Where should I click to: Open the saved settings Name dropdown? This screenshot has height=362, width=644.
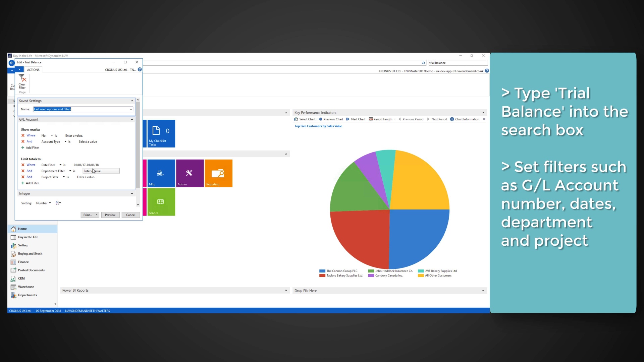(x=130, y=109)
